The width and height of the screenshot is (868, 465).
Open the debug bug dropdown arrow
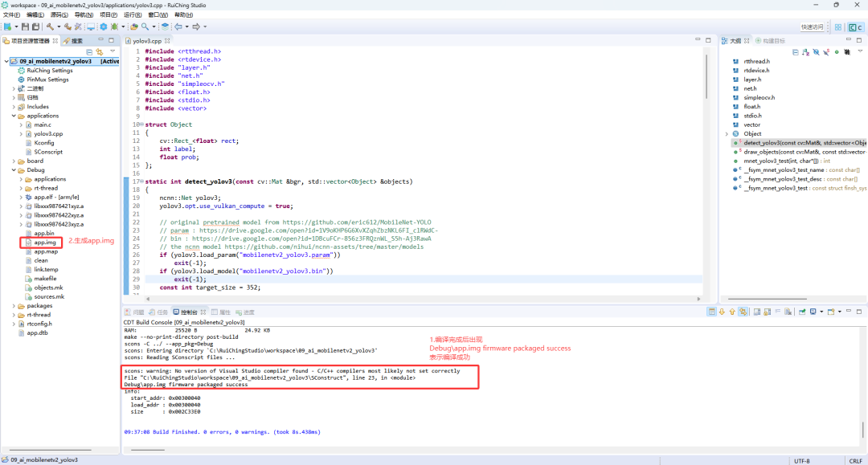click(123, 27)
